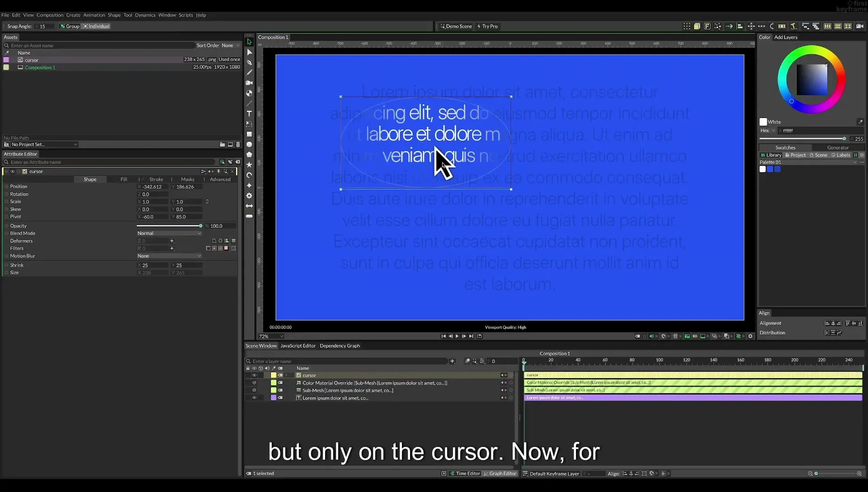Adjust the Opacity slider
This screenshot has height=492, width=868.
(x=169, y=226)
